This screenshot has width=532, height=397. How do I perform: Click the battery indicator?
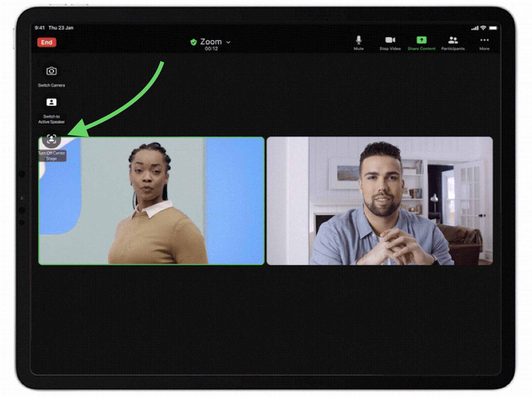tap(493, 28)
